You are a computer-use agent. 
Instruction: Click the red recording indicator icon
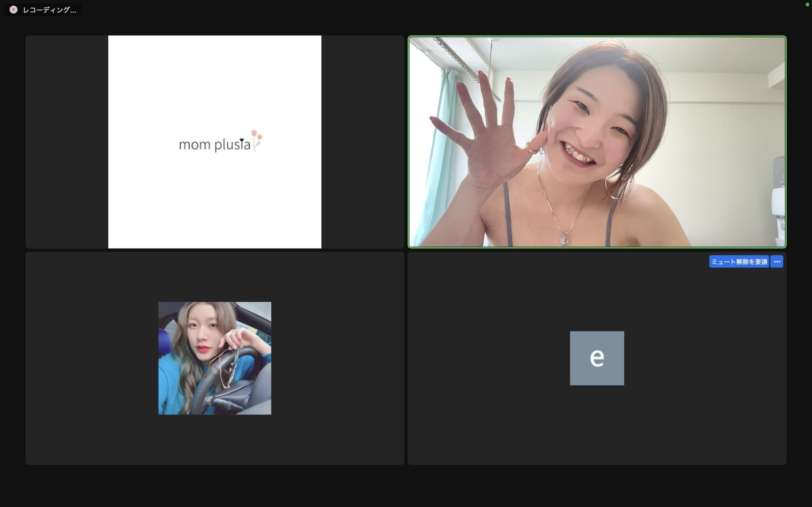pyautogui.click(x=13, y=10)
